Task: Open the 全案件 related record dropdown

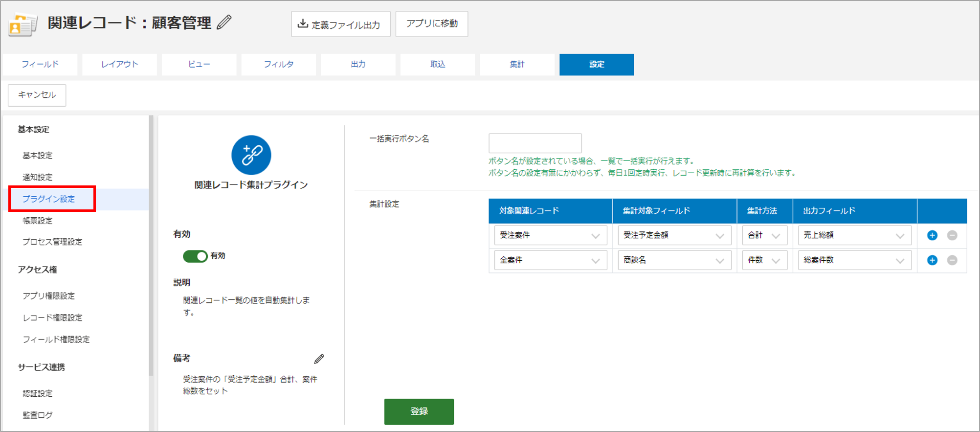Action: pos(551,260)
